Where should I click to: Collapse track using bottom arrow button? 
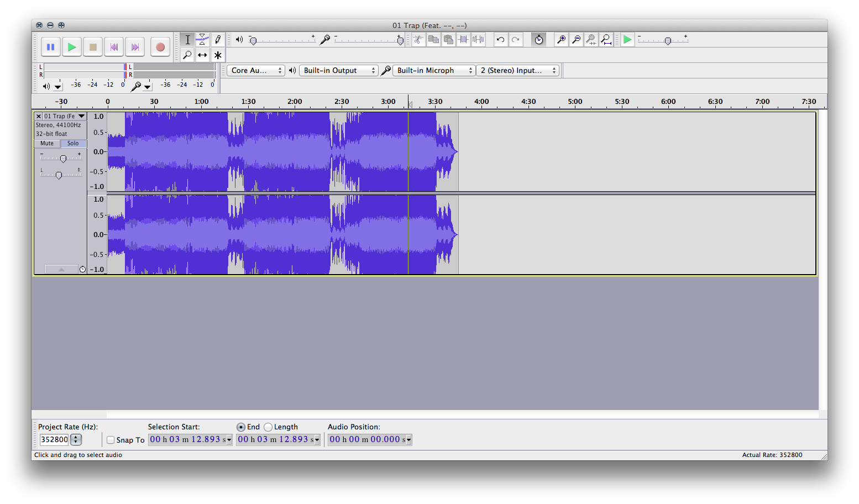pyautogui.click(x=61, y=269)
